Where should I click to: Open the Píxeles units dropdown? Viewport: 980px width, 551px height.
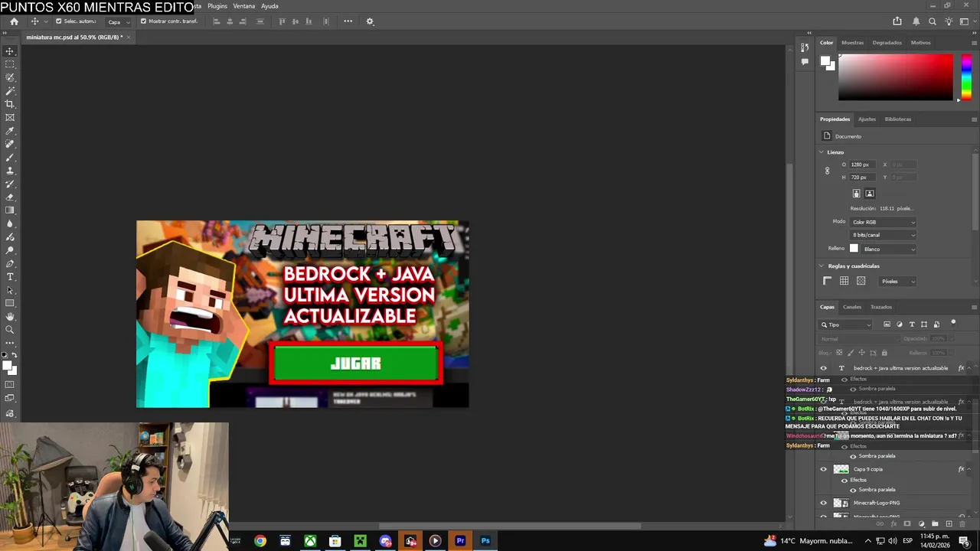point(897,282)
